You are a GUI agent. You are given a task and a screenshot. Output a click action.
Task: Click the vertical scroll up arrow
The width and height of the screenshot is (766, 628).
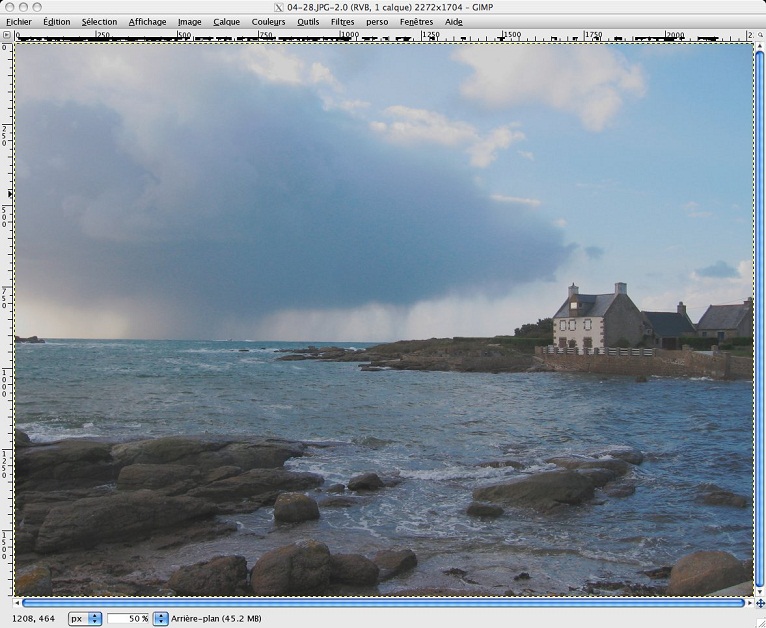[759, 48]
